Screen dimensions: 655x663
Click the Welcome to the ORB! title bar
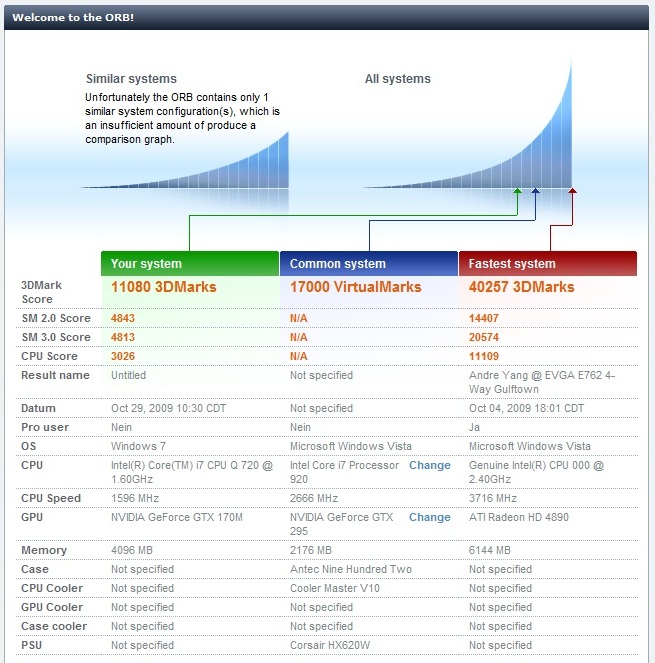(326, 17)
